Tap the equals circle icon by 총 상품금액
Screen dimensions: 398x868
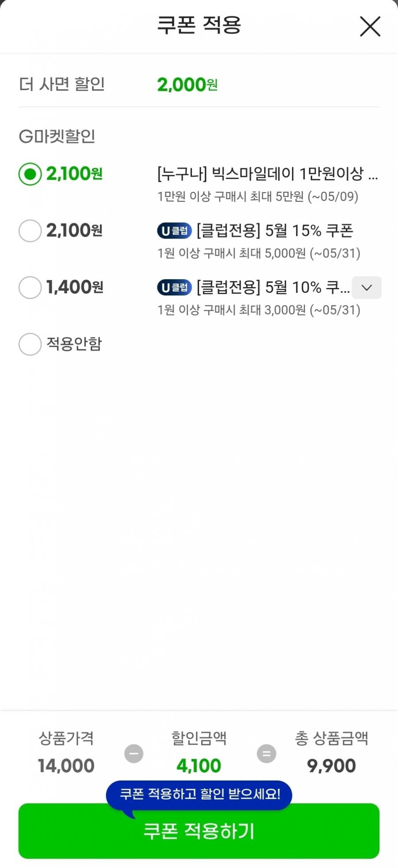pos(266,754)
